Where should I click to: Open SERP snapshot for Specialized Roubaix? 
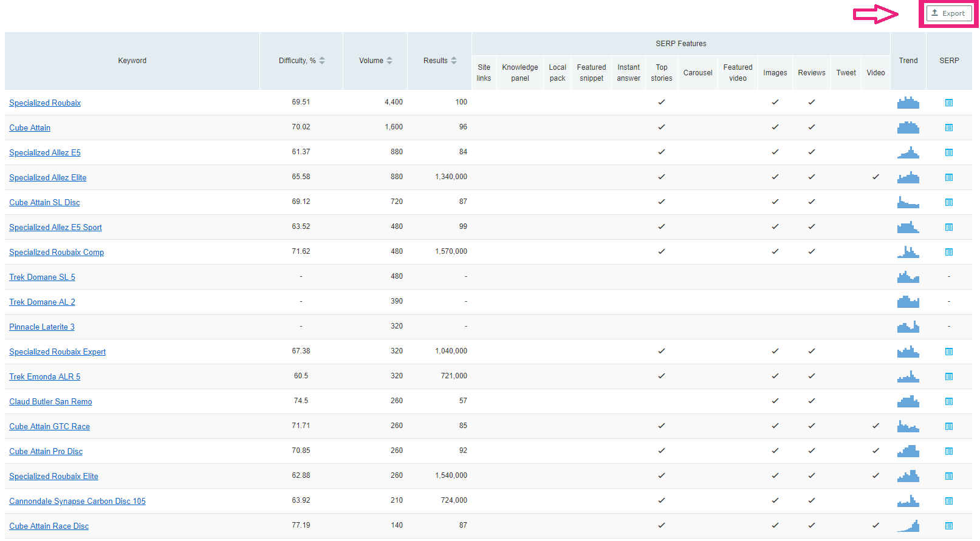pos(949,103)
